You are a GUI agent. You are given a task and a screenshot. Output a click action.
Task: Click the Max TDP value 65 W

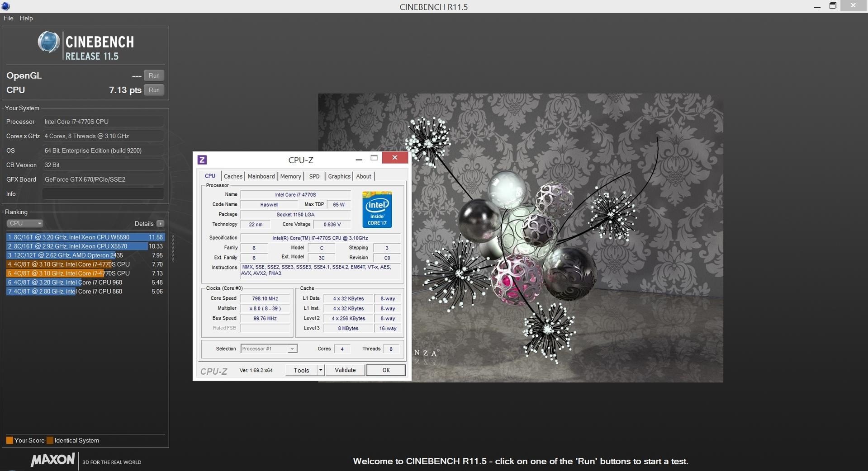click(x=339, y=204)
